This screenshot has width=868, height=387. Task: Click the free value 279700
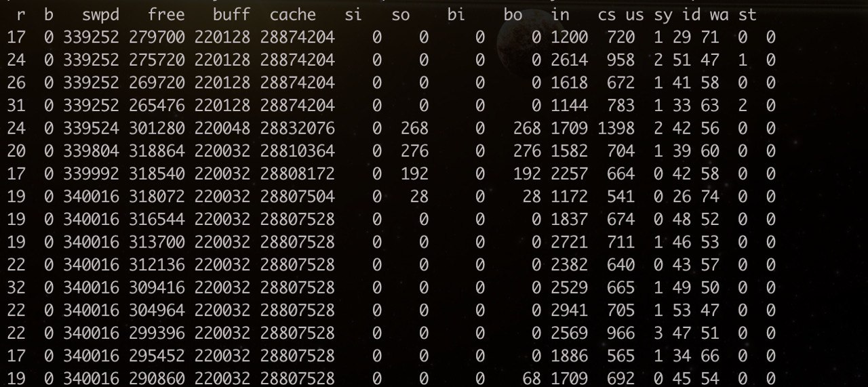pos(156,37)
